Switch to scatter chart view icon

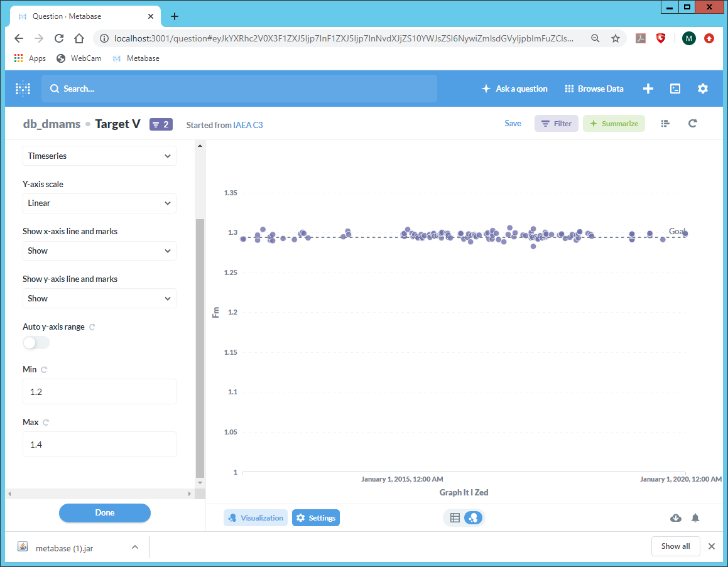coord(473,518)
